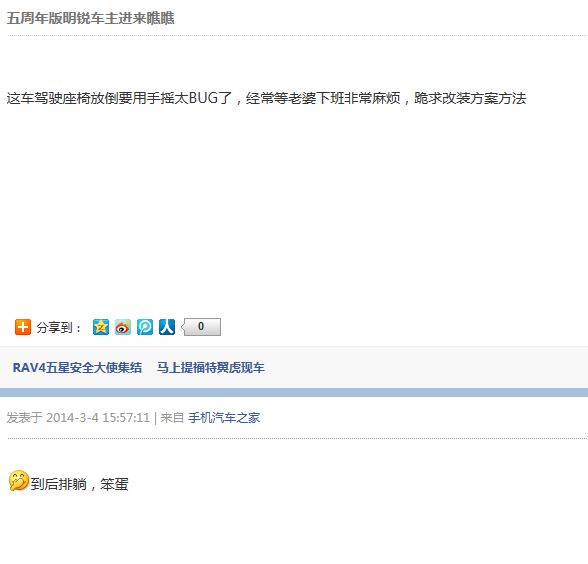Click the orange plus share icon
Viewport: 588px width, 564px height.
[23, 327]
